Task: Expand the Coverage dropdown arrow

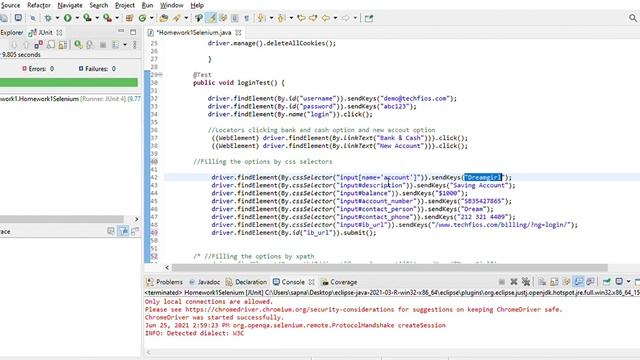Action: (x=97, y=18)
